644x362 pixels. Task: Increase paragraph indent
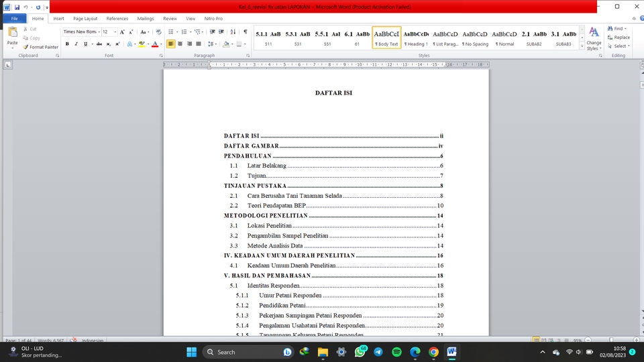click(221, 32)
